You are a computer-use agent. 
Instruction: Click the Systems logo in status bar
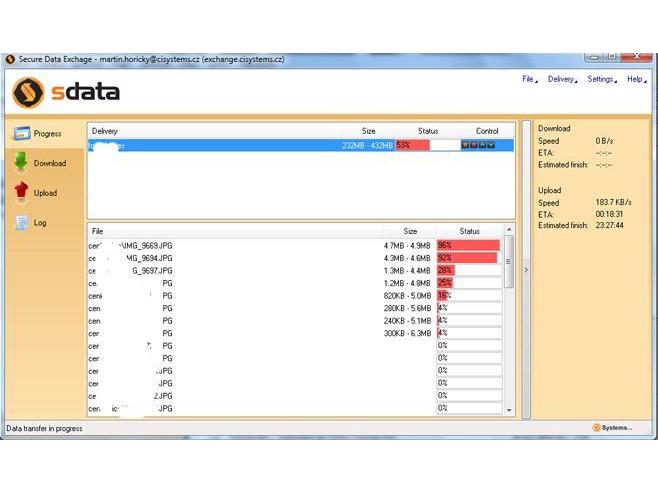(x=611, y=428)
